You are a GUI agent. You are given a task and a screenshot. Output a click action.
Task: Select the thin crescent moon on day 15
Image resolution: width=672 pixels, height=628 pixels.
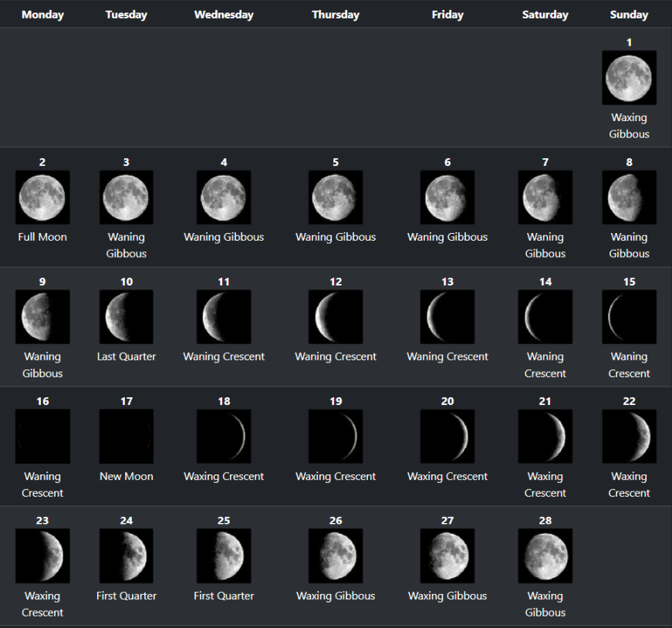point(629,317)
